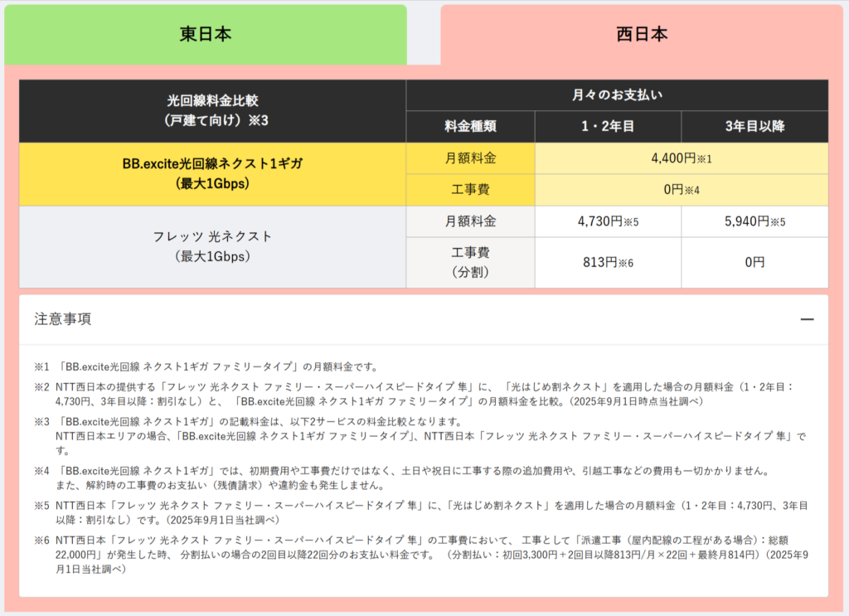Click footnote ※4 about no extra fees
This screenshot has height=616, width=849.
(415, 471)
